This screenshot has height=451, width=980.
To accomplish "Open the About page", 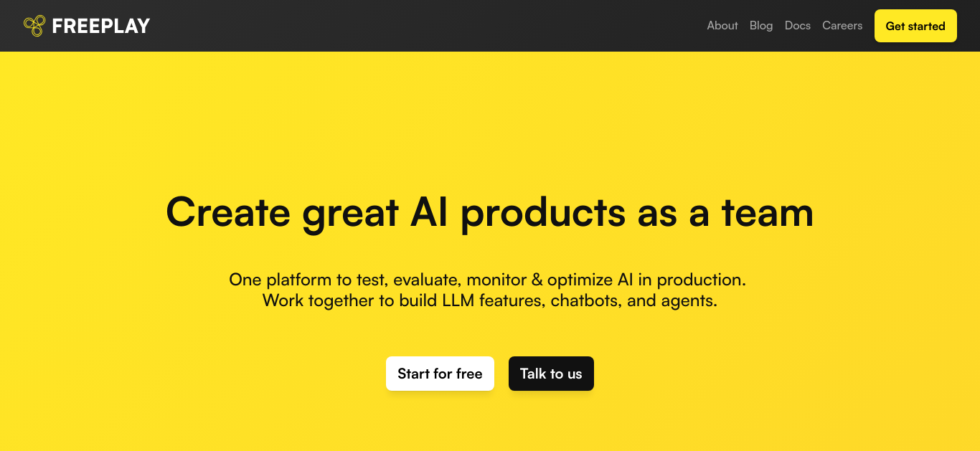I will (x=722, y=26).
